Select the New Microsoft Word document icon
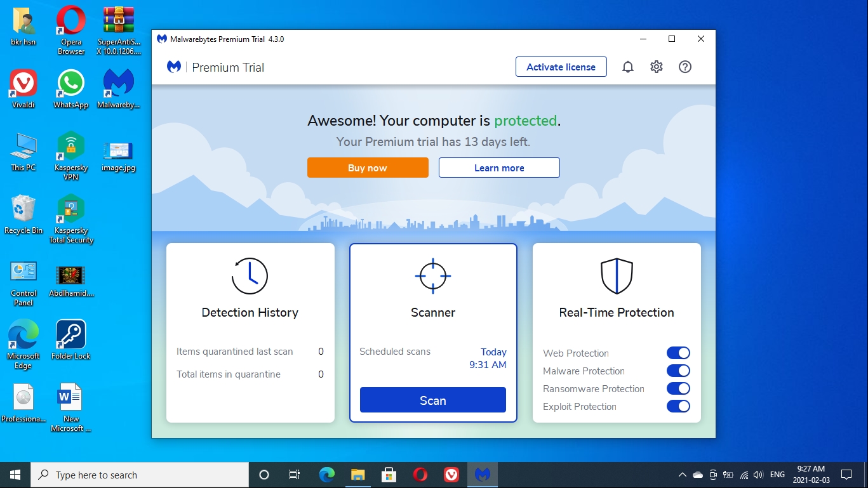The width and height of the screenshot is (868, 488). 71,407
